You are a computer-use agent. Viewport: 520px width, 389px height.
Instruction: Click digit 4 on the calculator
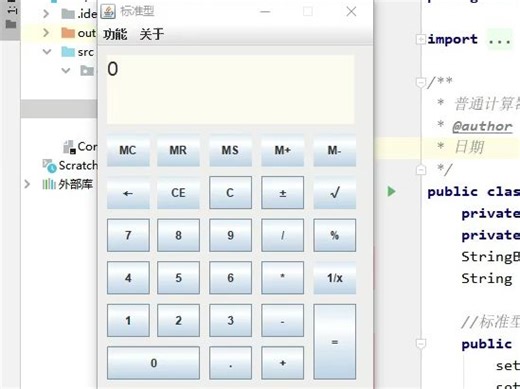pos(128,278)
